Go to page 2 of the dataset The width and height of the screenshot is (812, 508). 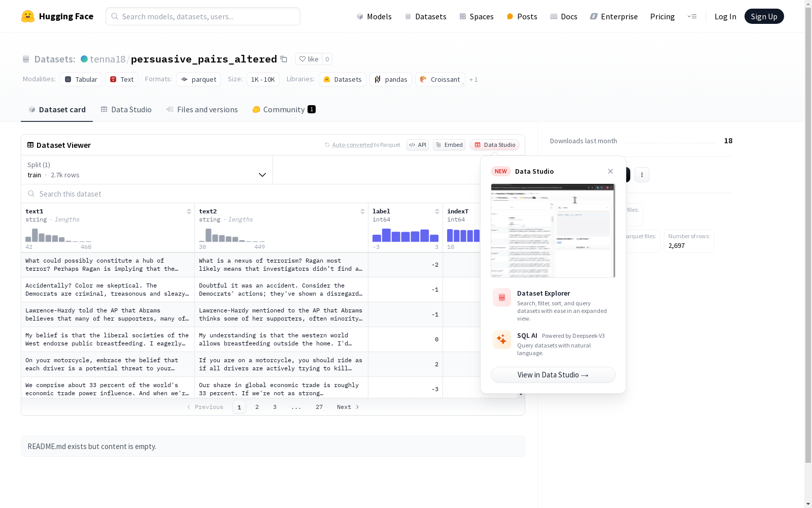pos(257,407)
